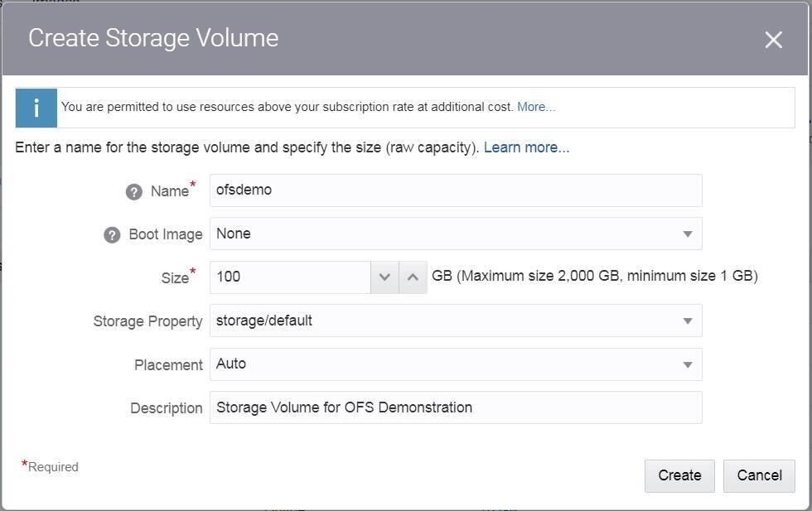The image size is (812, 511).
Task: Click the Create button
Action: [x=679, y=475]
